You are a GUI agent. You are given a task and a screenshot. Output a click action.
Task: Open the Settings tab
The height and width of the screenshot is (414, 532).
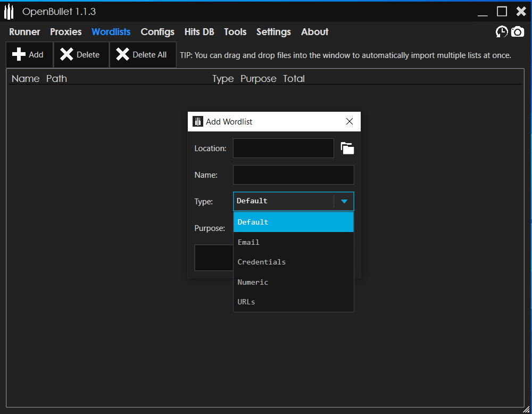[273, 32]
